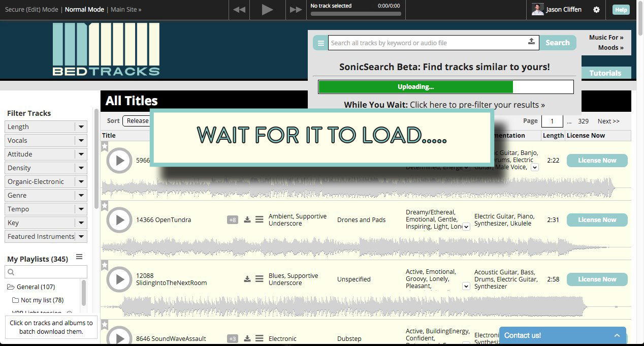This screenshot has height=346, width=644.
Task: Open the Sort by Release dropdown
Action: click(x=136, y=121)
